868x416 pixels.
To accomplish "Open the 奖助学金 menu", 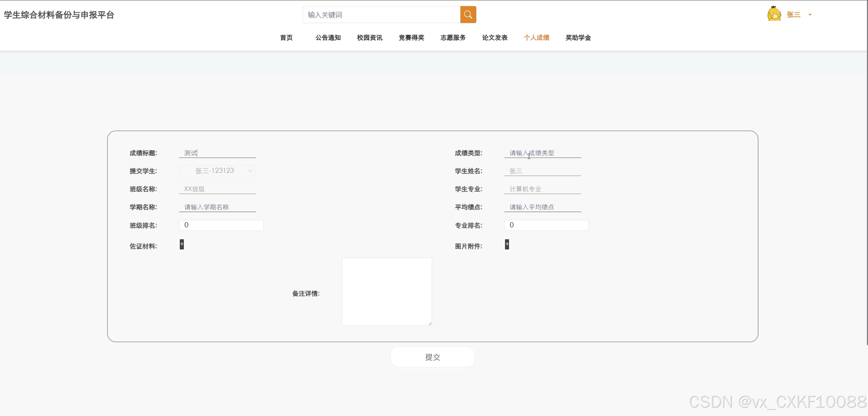I will tap(578, 37).
